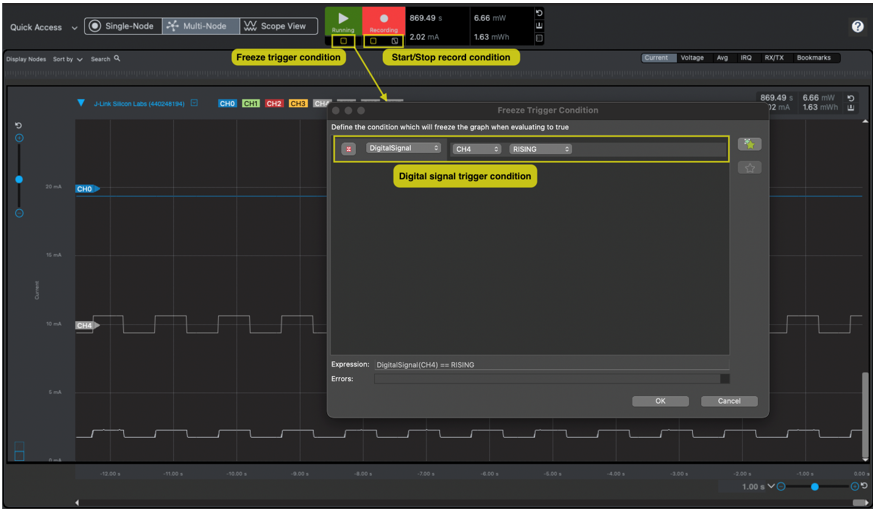The width and height of the screenshot is (877, 512).
Task: Click the red Recording button
Action: point(383,19)
